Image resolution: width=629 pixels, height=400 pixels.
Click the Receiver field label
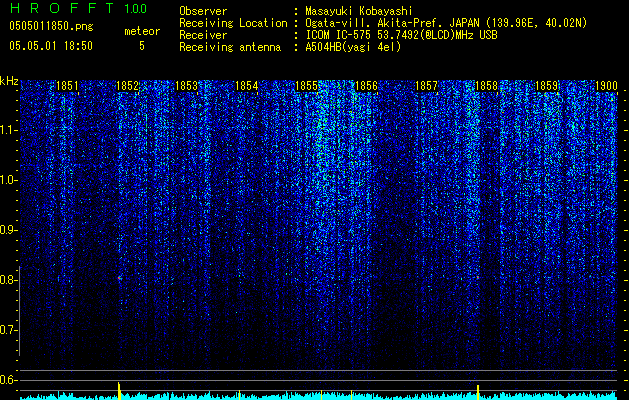pos(203,35)
